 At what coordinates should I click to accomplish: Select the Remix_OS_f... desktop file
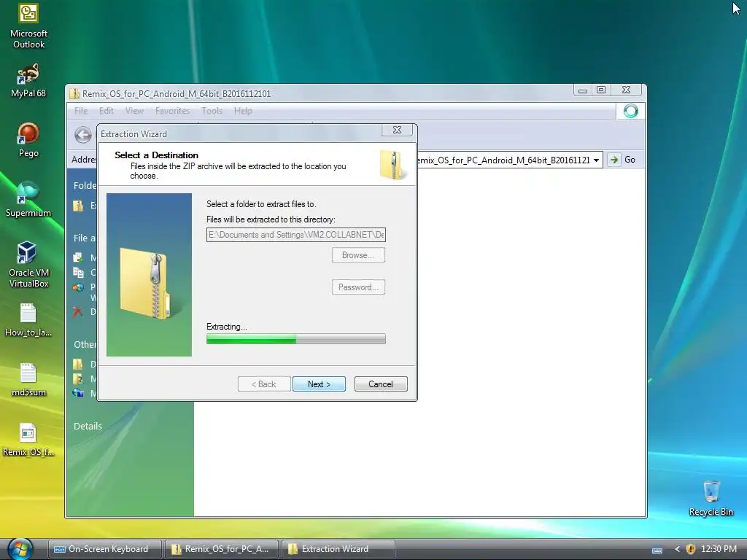(28, 440)
